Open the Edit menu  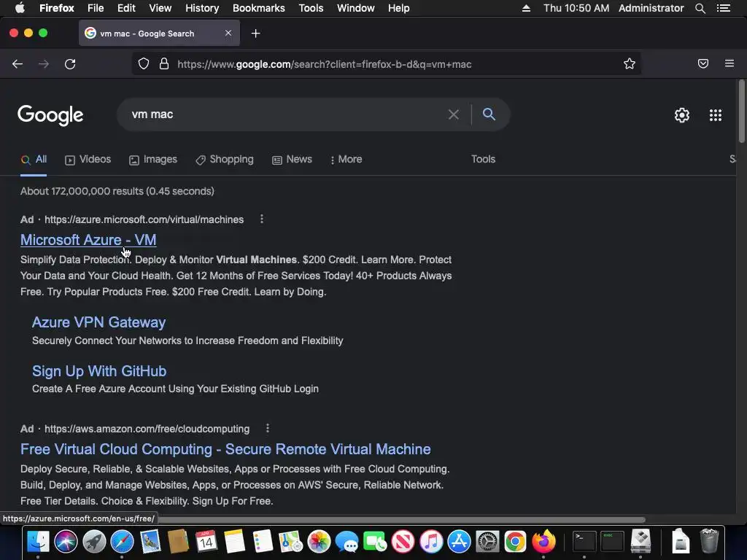[x=126, y=8]
